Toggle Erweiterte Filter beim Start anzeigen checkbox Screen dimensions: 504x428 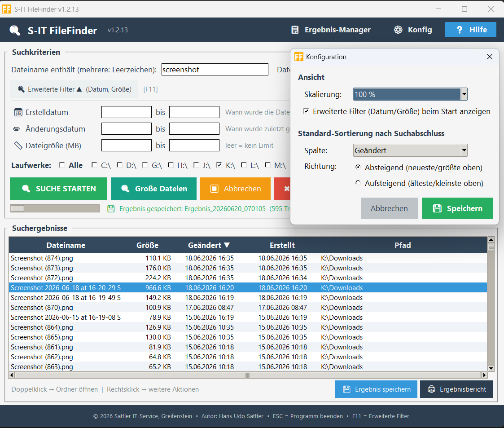(x=306, y=111)
